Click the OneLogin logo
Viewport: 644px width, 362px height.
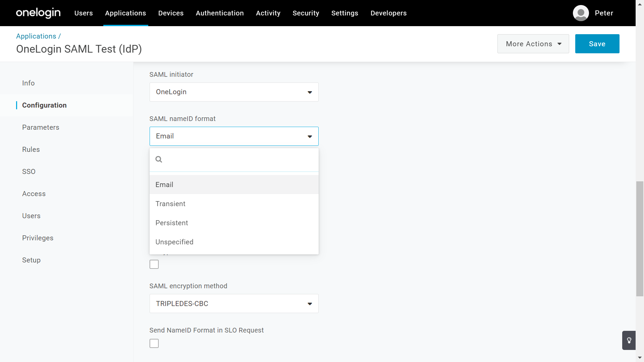[38, 13]
